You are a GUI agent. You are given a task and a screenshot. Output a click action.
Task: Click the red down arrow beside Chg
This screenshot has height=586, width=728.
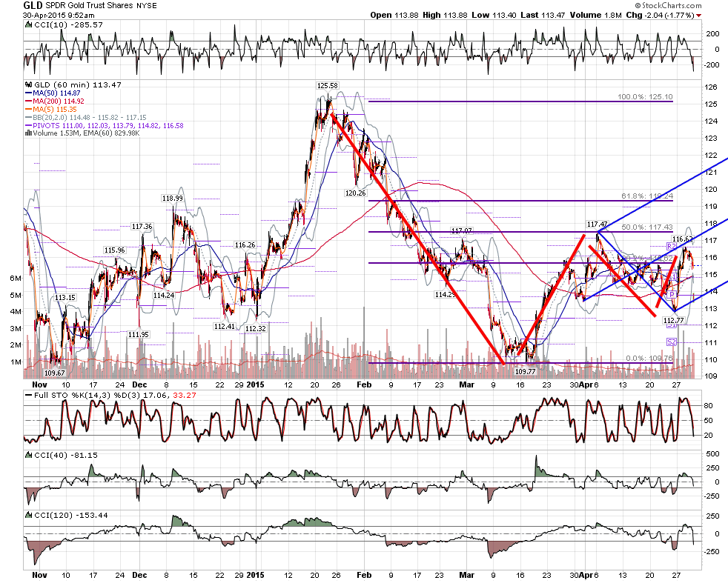point(699,16)
